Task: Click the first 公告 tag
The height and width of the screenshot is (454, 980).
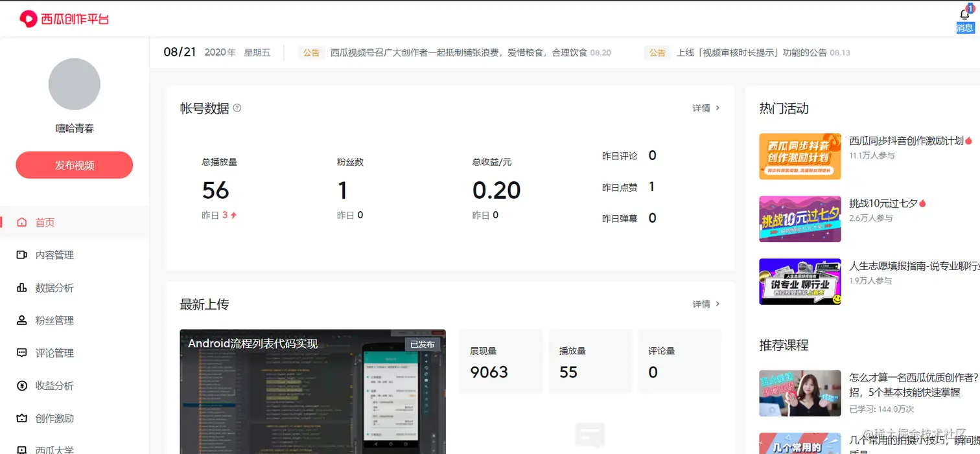Action: tap(312, 52)
